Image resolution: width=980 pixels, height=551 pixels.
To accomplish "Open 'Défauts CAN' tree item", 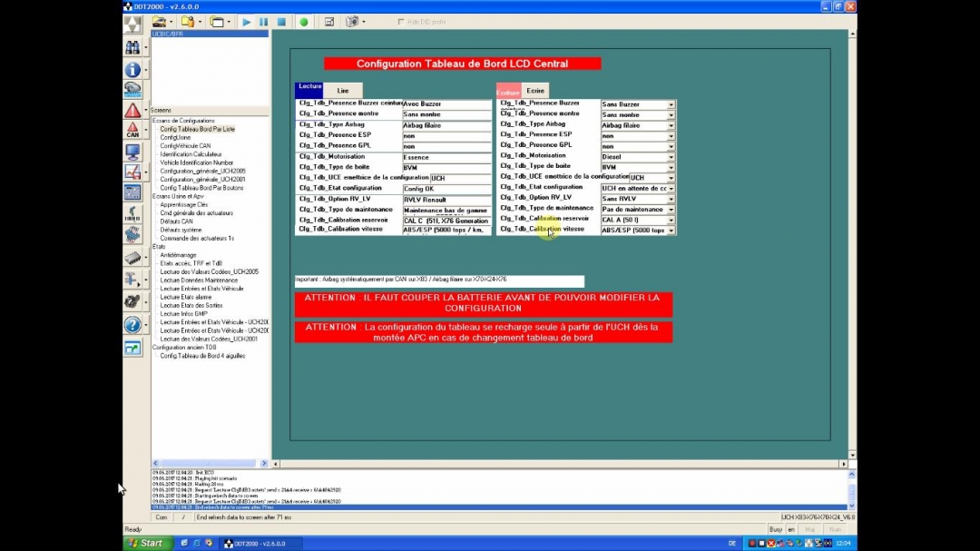I will coord(176,221).
